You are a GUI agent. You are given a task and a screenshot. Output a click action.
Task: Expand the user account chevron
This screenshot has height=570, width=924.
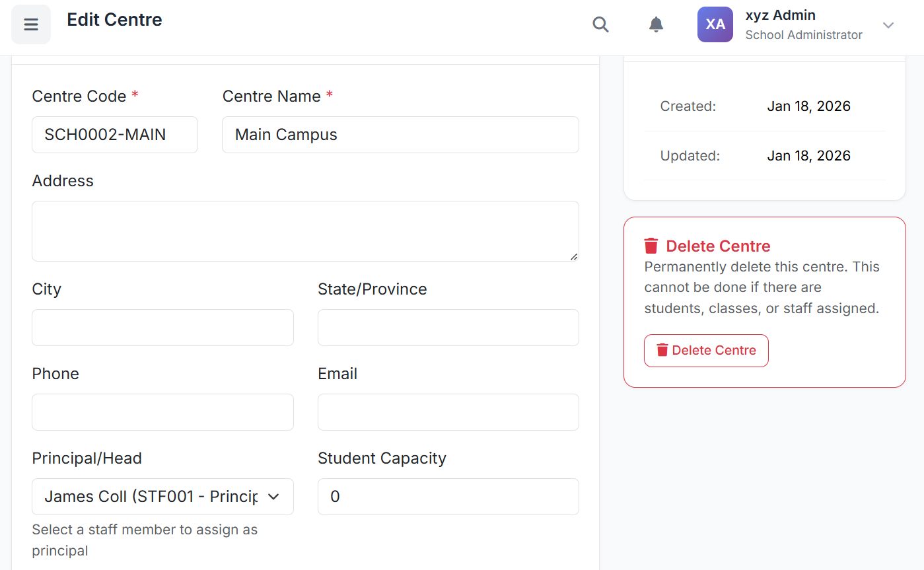pos(888,25)
